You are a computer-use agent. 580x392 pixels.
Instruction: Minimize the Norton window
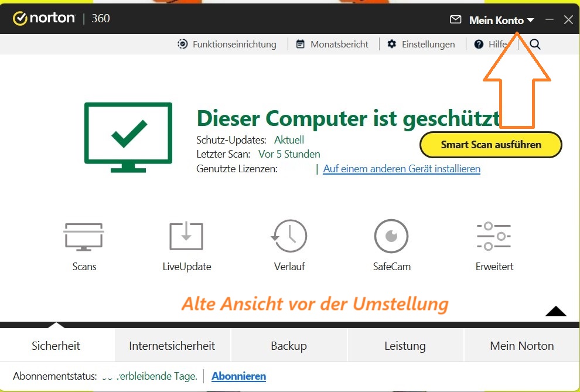550,19
